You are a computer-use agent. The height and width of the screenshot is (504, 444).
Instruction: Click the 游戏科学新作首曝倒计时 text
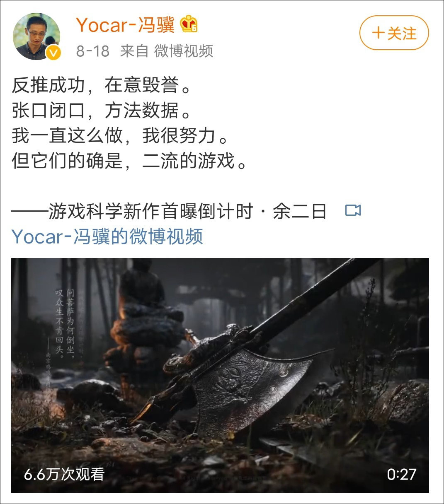(x=150, y=212)
